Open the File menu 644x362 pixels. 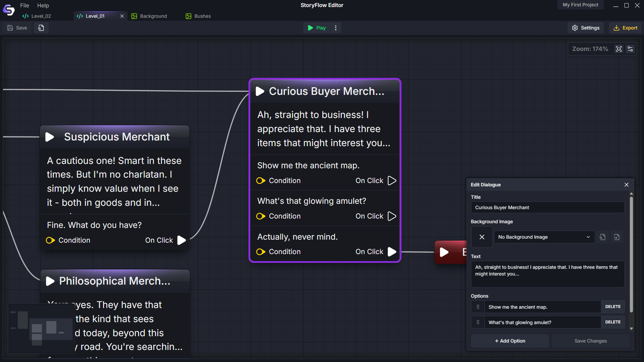pyautogui.click(x=24, y=5)
